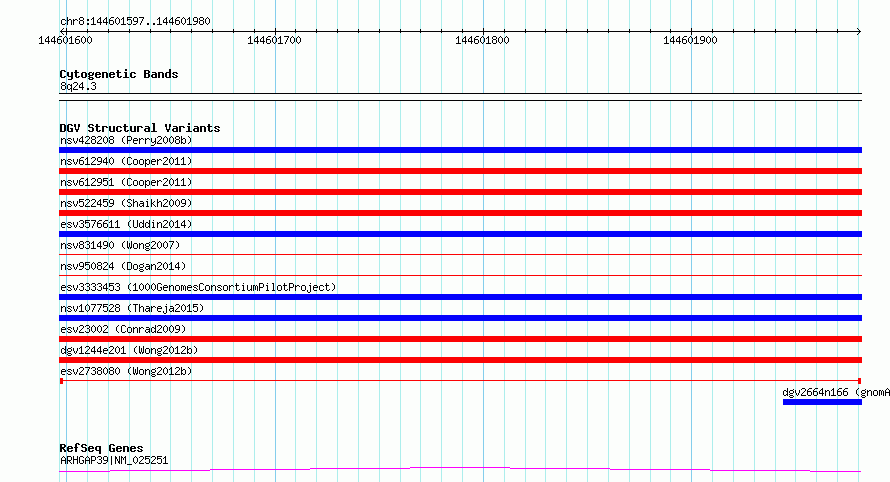
Task: Click the nsv428208 (Perry2008b) variant label
Action: point(126,140)
